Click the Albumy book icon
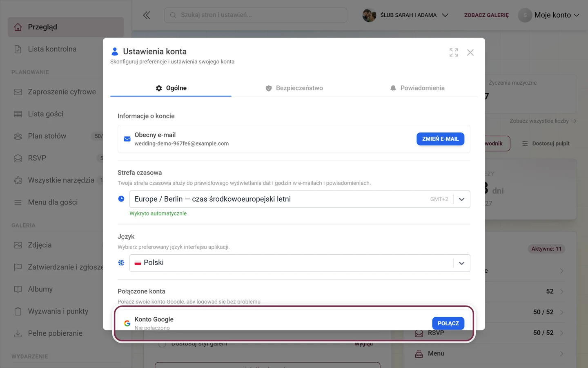The width and height of the screenshot is (588, 368). tap(18, 289)
